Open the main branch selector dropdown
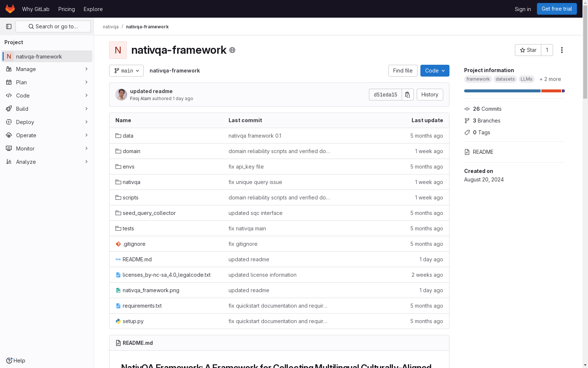The width and height of the screenshot is (588, 368). (x=126, y=71)
